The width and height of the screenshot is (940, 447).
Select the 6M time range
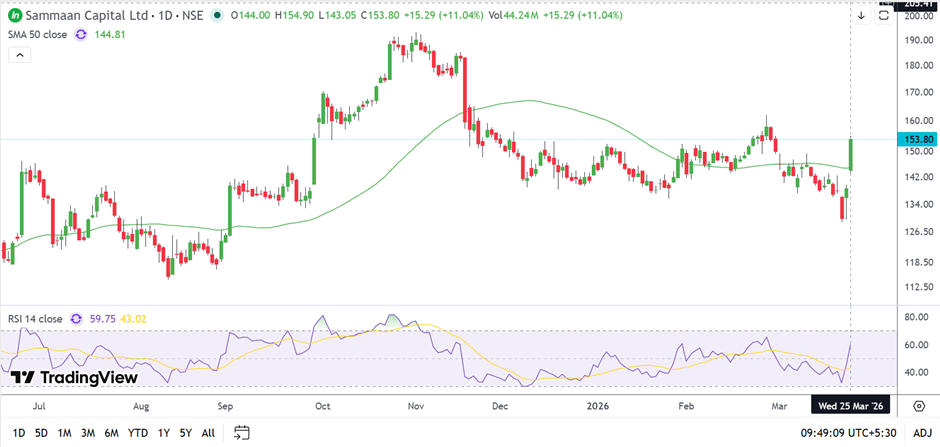111,432
